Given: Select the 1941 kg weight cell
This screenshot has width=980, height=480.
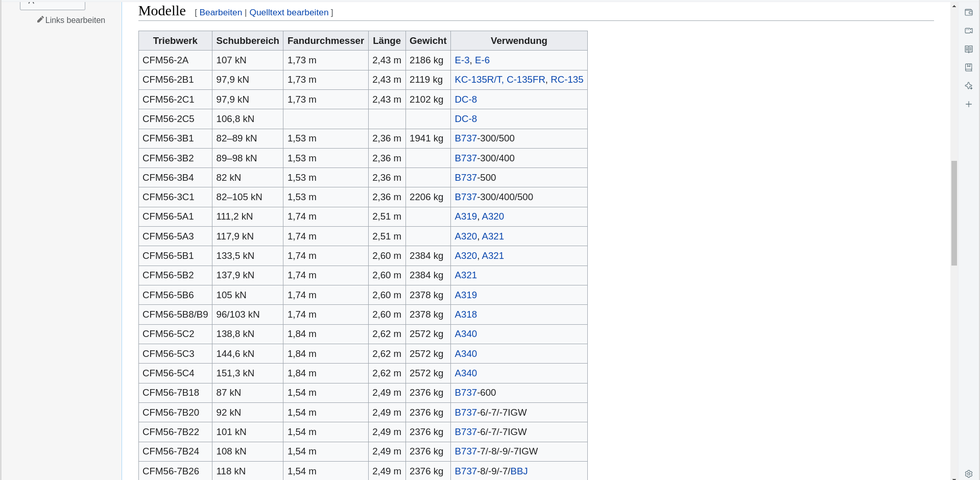Looking at the screenshot, I should point(428,138).
